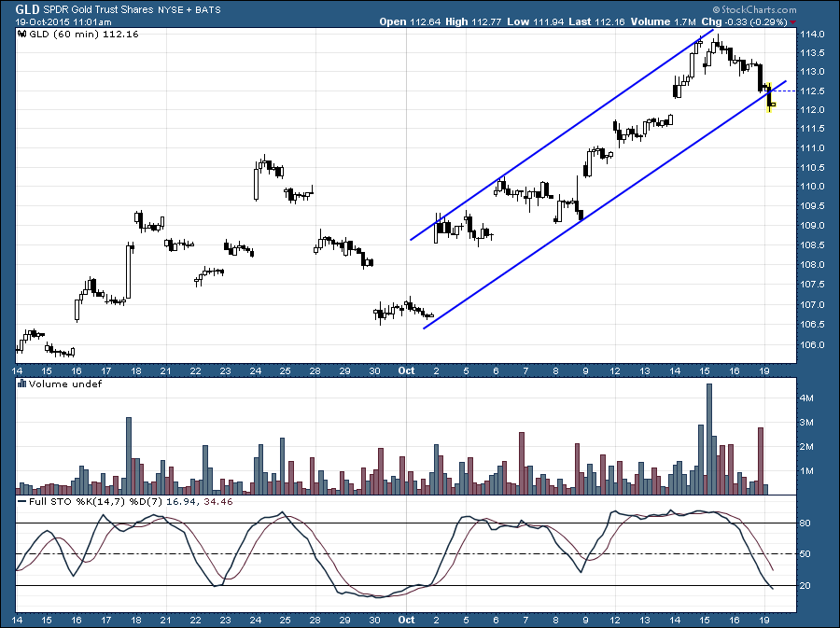Screen dimensions: 840x628
Task: Click the red down arrow after Chg value
Action: (792, 21)
